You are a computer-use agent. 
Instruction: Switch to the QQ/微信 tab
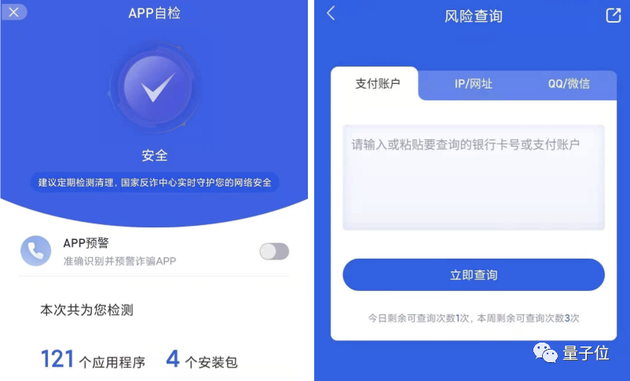[569, 84]
